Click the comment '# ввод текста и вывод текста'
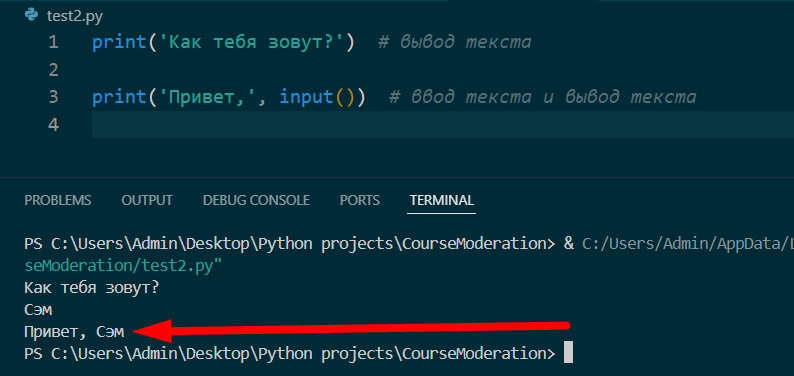This screenshot has height=376, width=794. pos(543,97)
